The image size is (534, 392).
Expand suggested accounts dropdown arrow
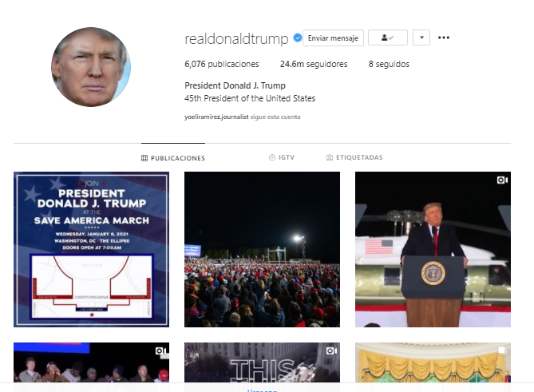[x=421, y=38]
